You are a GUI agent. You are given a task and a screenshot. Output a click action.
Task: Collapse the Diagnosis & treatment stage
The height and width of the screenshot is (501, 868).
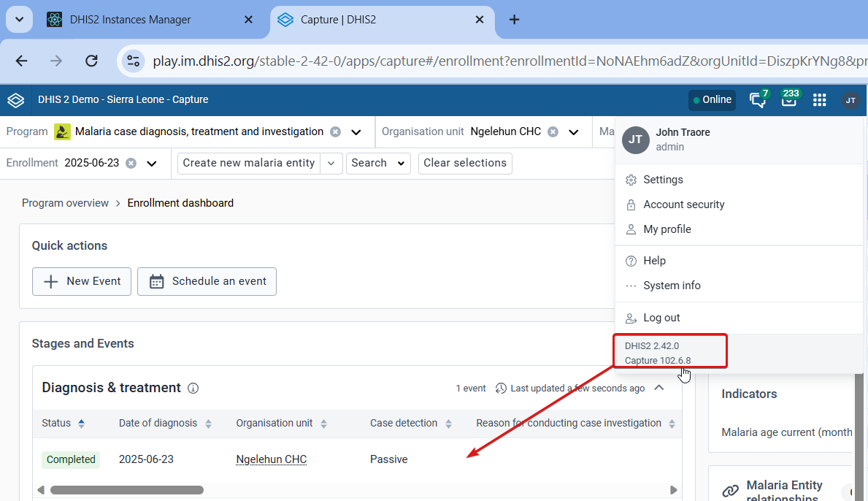[658, 388]
